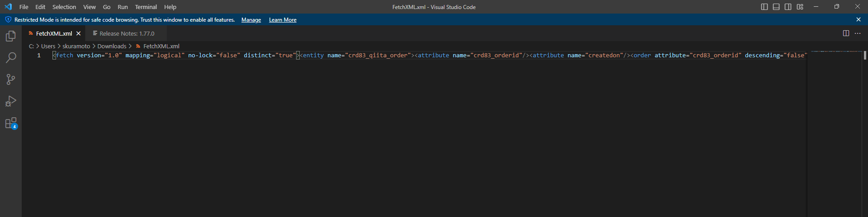Toggle the primary side bar layout icon
Viewport: 868px width, 217px height.
pos(764,7)
